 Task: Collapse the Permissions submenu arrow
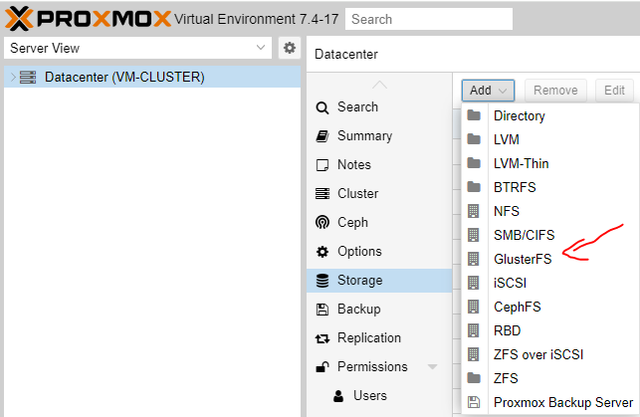pyautogui.click(x=433, y=367)
